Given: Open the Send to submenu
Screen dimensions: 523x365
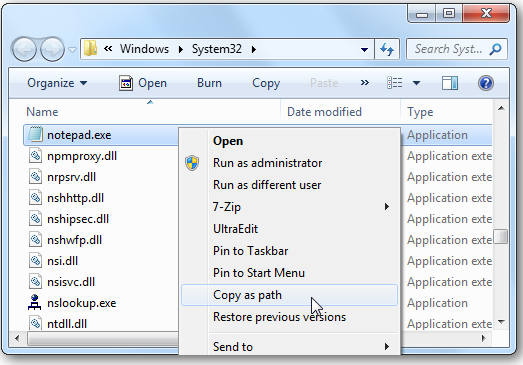Looking at the screenshot, I should pyautogui.click(x=290, y=347).
